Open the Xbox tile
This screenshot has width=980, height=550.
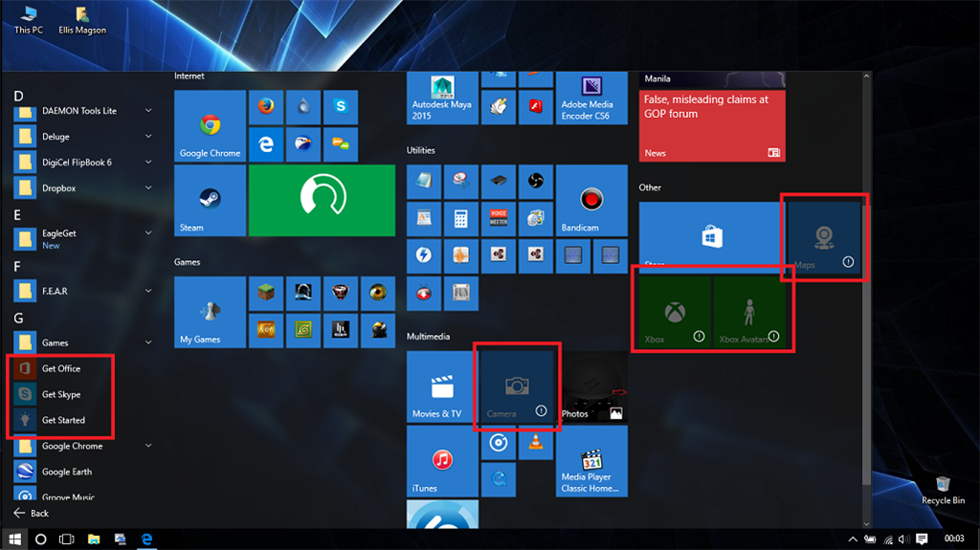[x=675, y=312]
